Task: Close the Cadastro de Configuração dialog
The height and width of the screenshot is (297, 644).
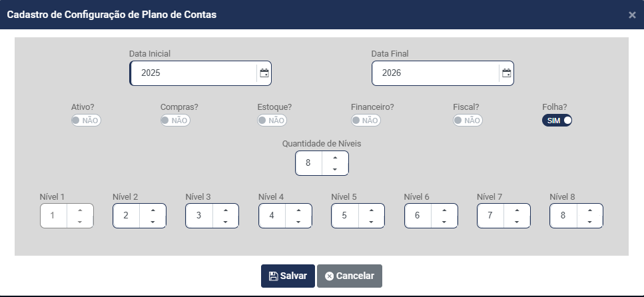Action: click(632, 15)
